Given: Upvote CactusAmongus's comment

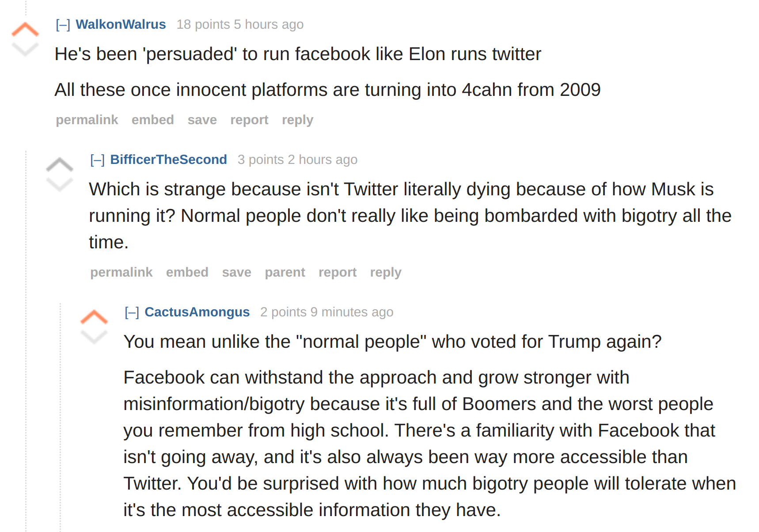Looking at the screenshot, I should pyautogui.click(x=94, y=317).
